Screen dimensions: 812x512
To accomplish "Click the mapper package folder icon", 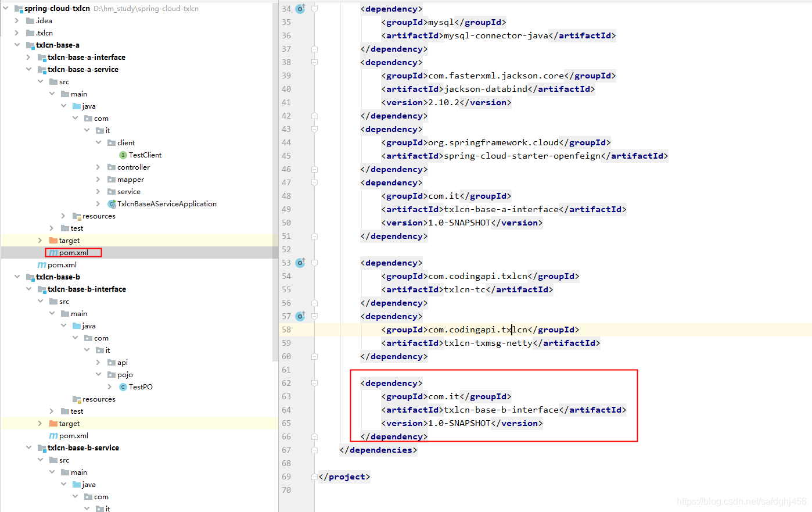I will [x=112, y=180].
